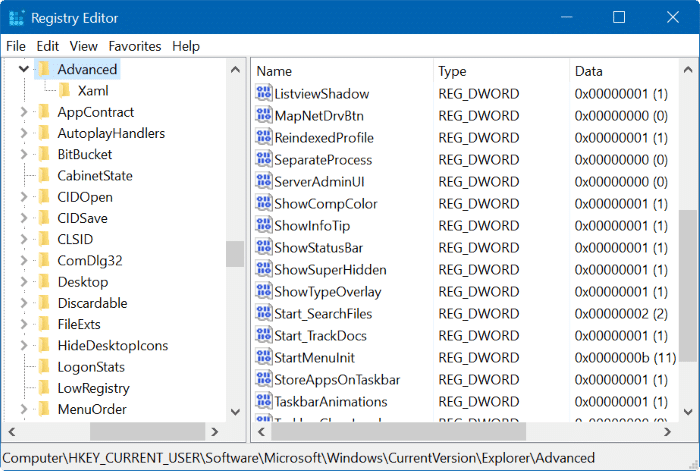Image resolution: width=700 pixels, height=471 pixels.
Task: Click the Advanced key folder icon
Action: click(44, 69)
